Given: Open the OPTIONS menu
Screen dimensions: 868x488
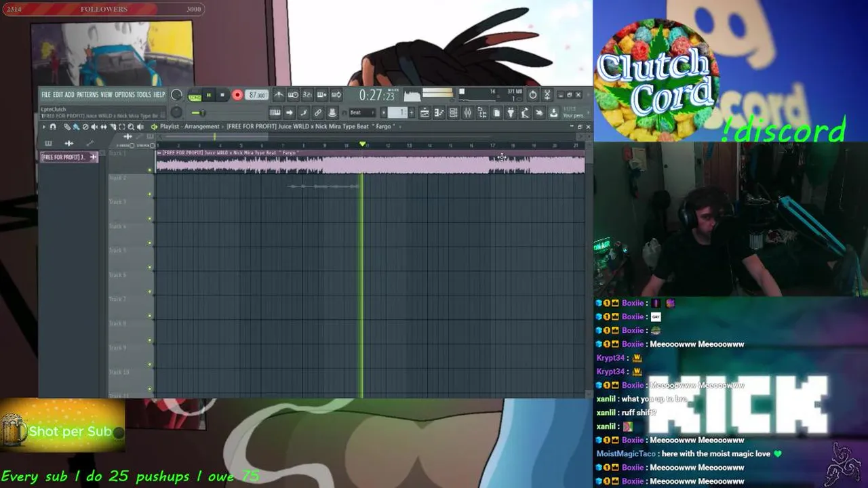Looking at the screenshot, I should pyautogui.click(x=125, y=95).
